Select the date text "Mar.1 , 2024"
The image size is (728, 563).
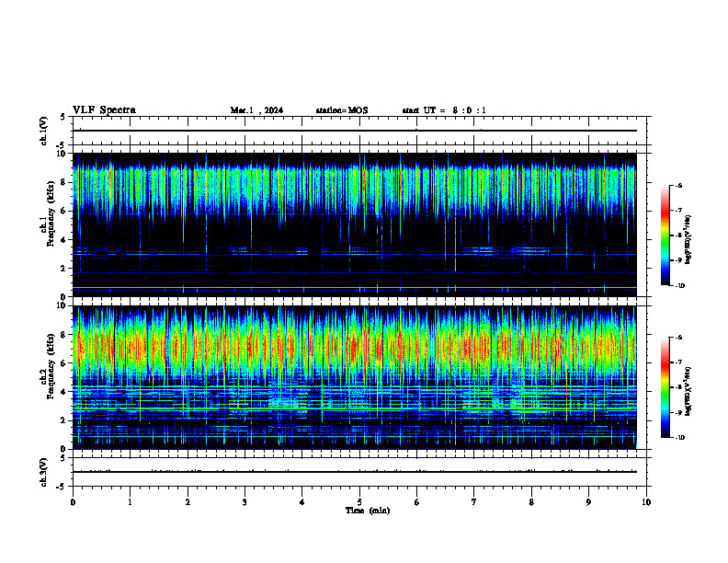(x=256, y=110)
